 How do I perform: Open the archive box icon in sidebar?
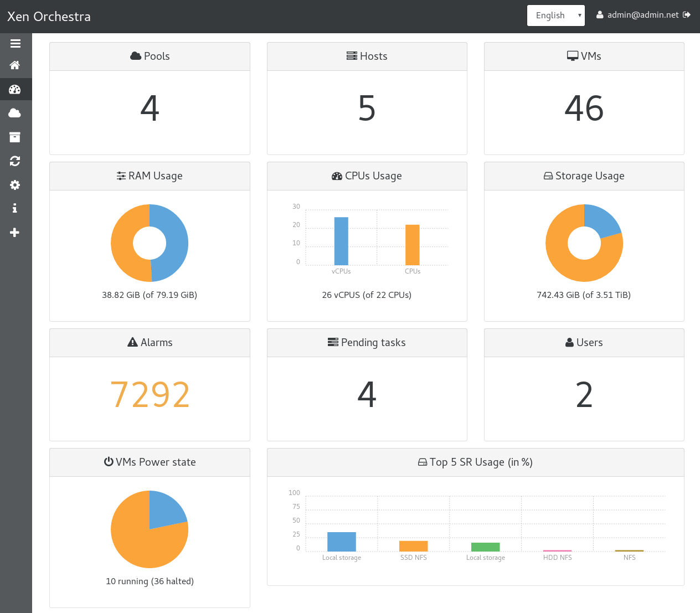[15, 137]
